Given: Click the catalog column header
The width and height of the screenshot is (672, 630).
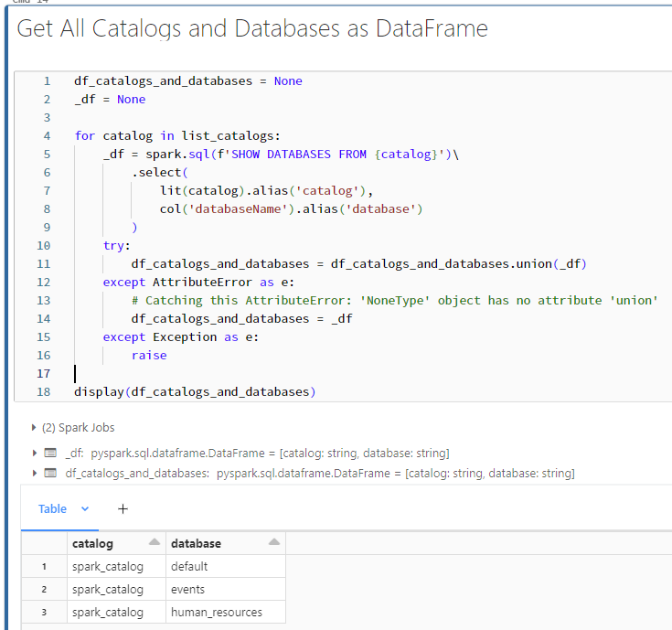Looking at the screenshot, I should 93,543.
